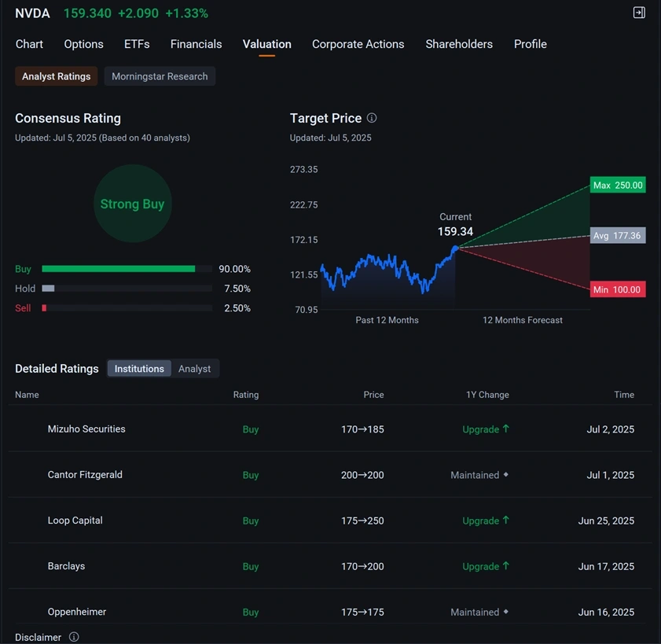
Task: Click the Jul 1, 2025 date
Action: pos(611,475)
